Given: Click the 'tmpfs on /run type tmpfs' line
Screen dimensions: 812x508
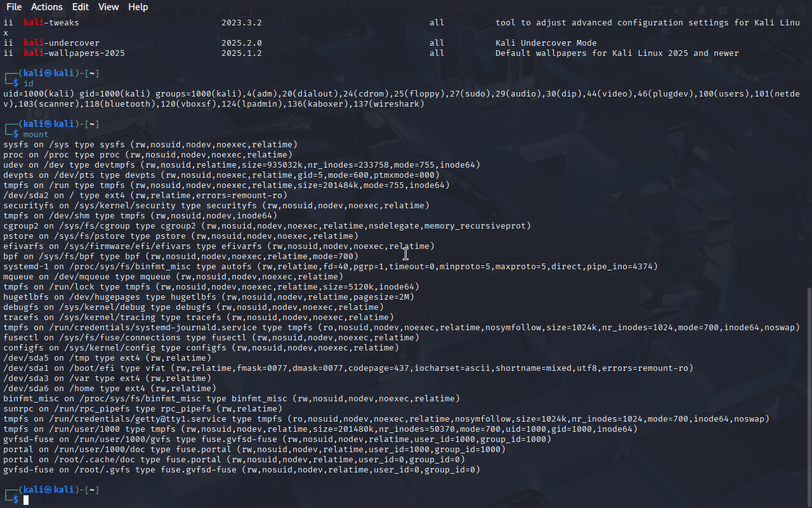Looking at the screenshot, I should pos(226,185).
